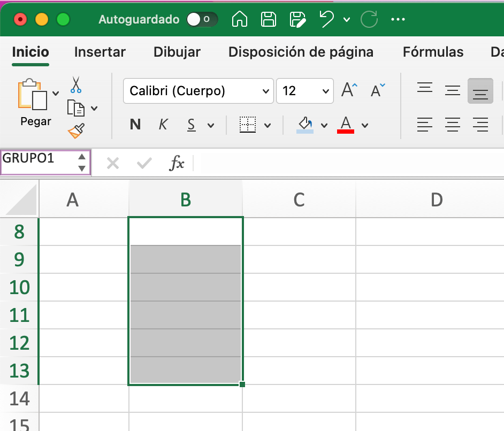Switch to the Insertar tab
The image size is (504, 431).
pos(100,52)
